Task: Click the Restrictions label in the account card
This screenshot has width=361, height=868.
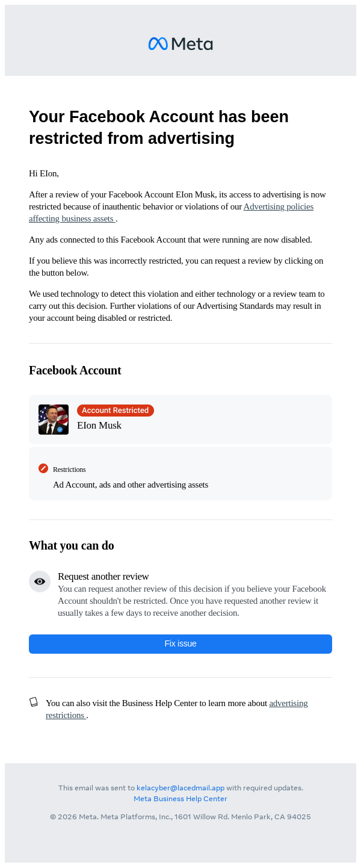Action: [69, 470]
